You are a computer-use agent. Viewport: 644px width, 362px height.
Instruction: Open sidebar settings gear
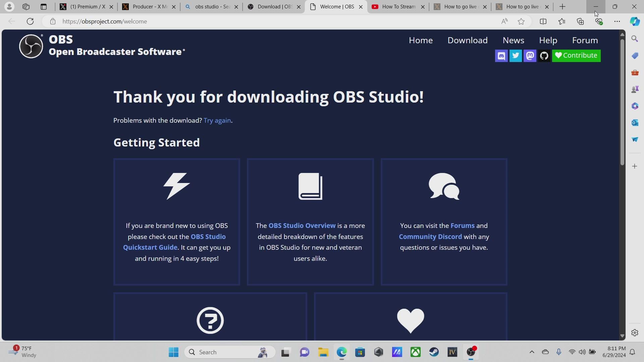click(635, 333)
